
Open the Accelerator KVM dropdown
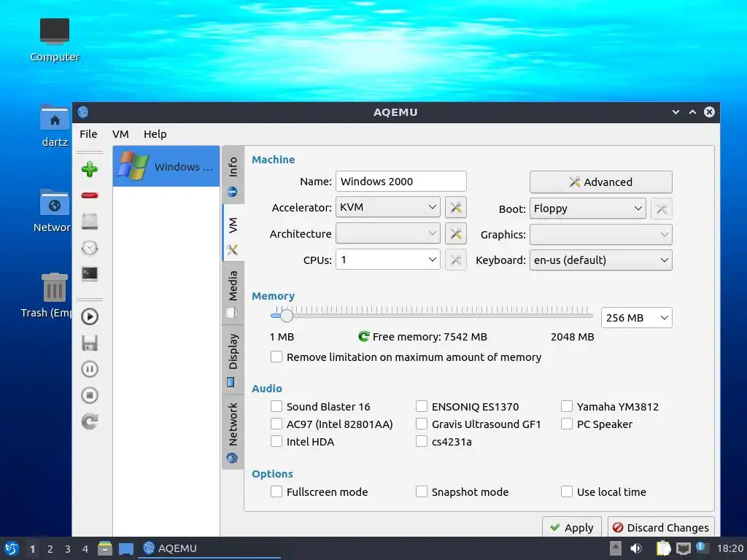click(x=388, y=207)
